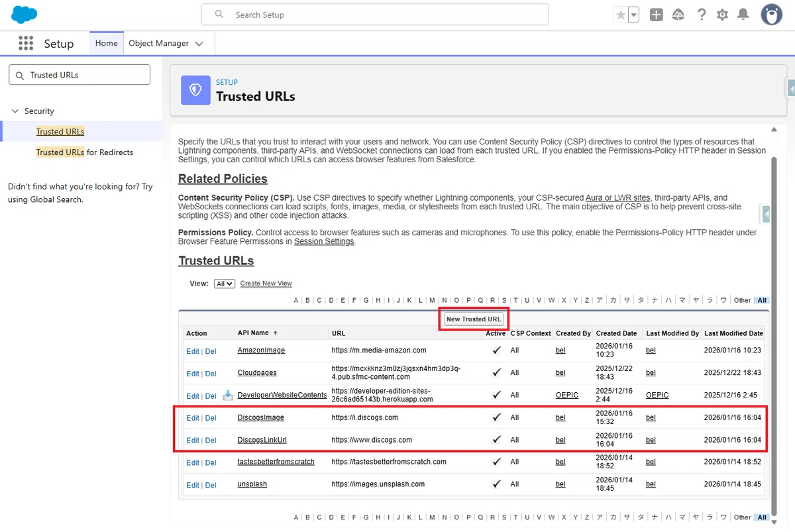This screenshot has width=795, height=532.
Task: Open the DeveloperWebsiteContents API name link
Action: [x=282, y=395]
